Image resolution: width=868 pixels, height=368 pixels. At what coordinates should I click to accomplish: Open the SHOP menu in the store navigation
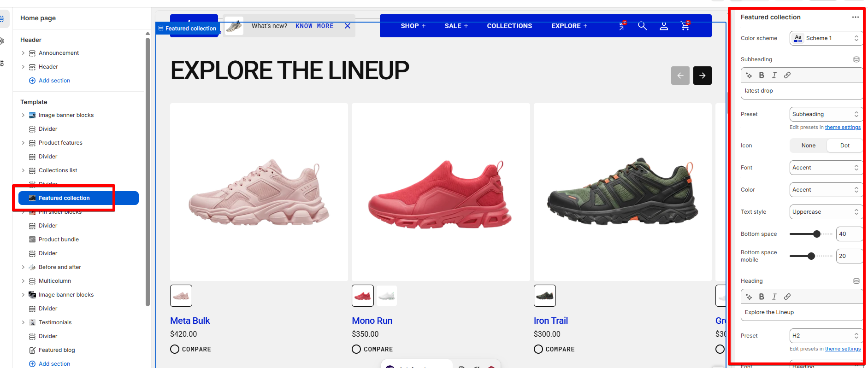413,26
